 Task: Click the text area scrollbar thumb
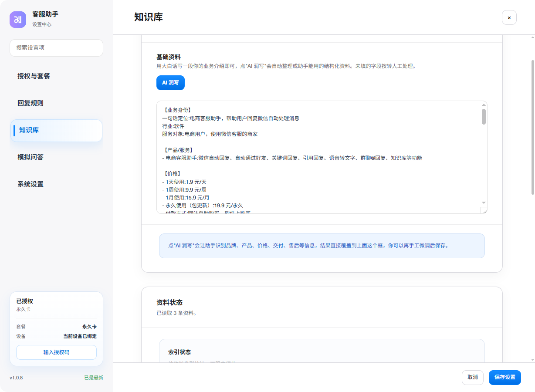click(x=484, y=117)
